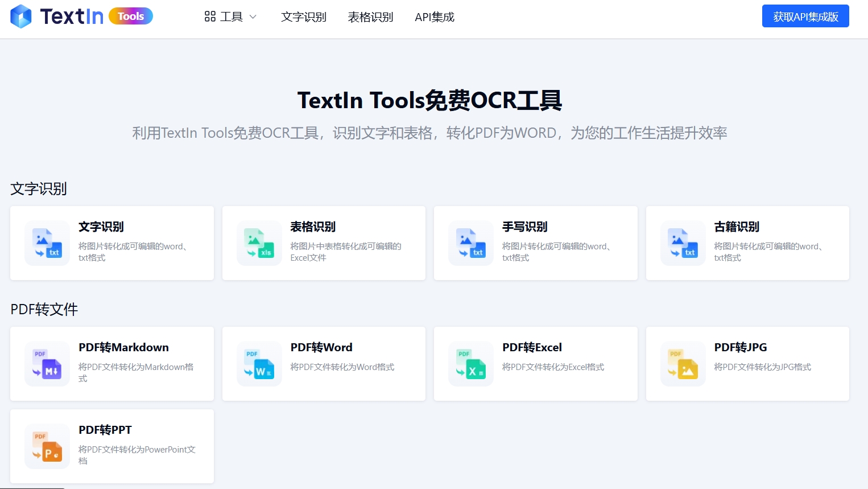
Task: Click the orange Tools badge
Action: coord(131,17)
